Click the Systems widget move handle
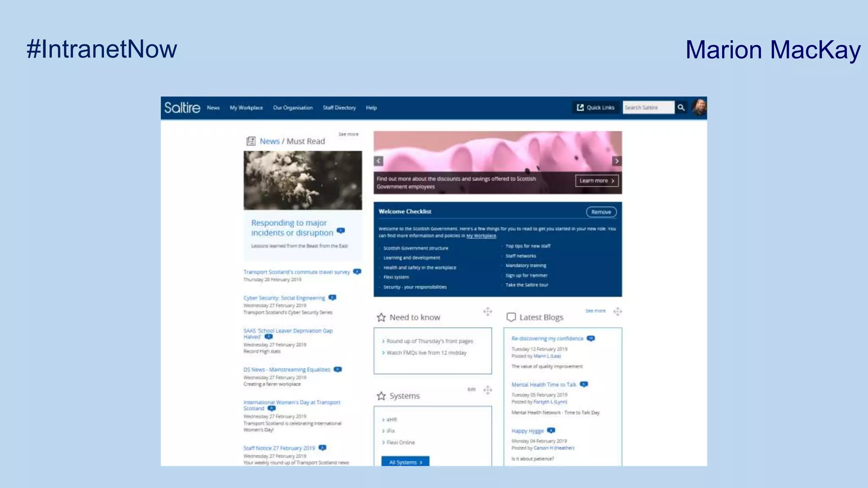Image resolution: width=868 pixels, height=488 pixels. tap(487, 390)
